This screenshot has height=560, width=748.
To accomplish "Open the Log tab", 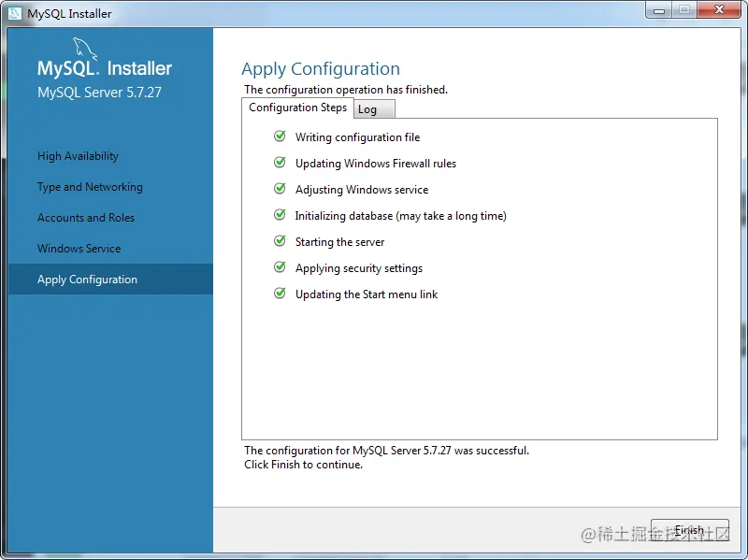I will click(x=368, y=109).
